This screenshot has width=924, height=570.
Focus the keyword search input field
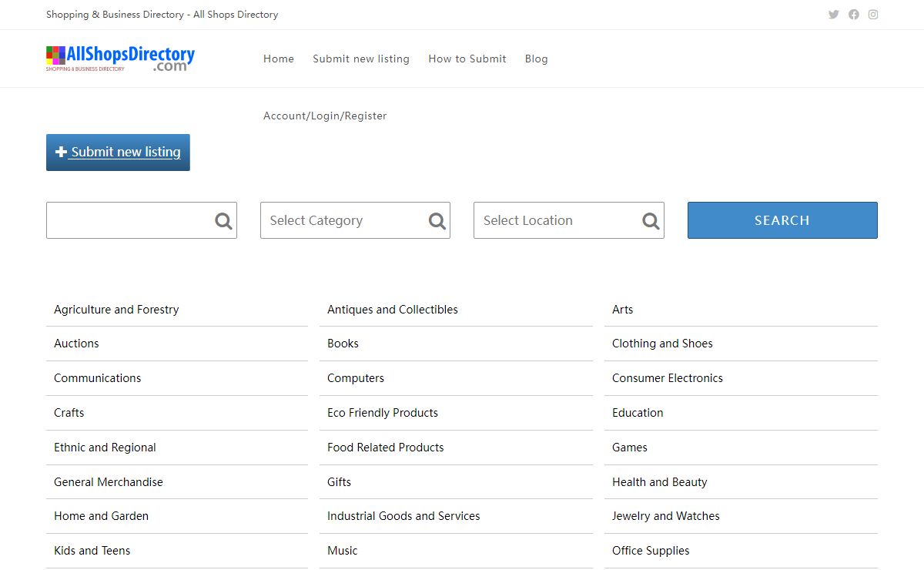point(142,220)
